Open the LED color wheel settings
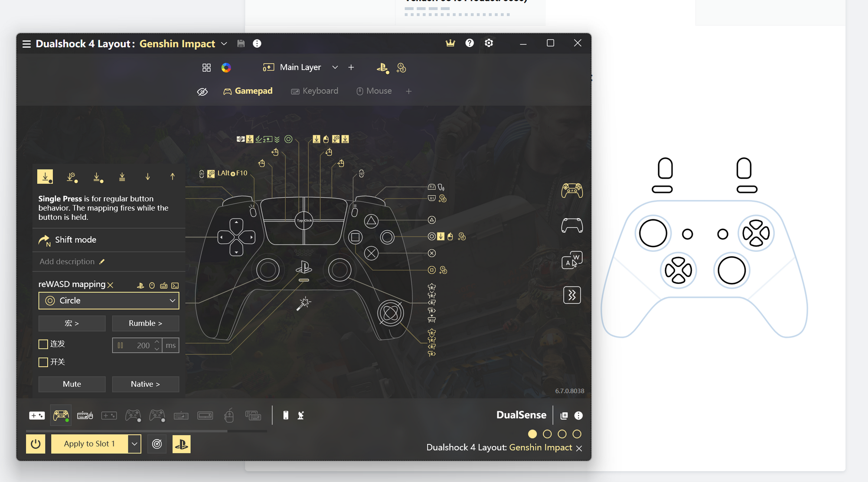This screenshot has width=868, height=482. (226, 68)
